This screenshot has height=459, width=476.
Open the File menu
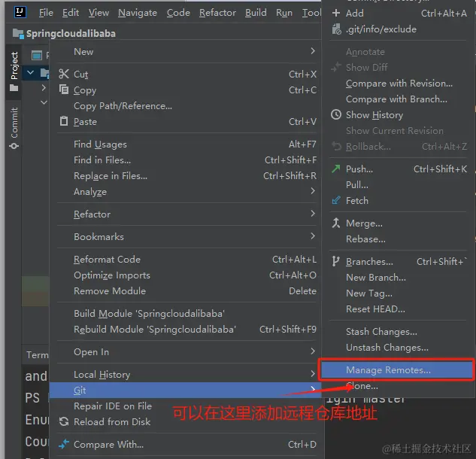click(46, 13)
